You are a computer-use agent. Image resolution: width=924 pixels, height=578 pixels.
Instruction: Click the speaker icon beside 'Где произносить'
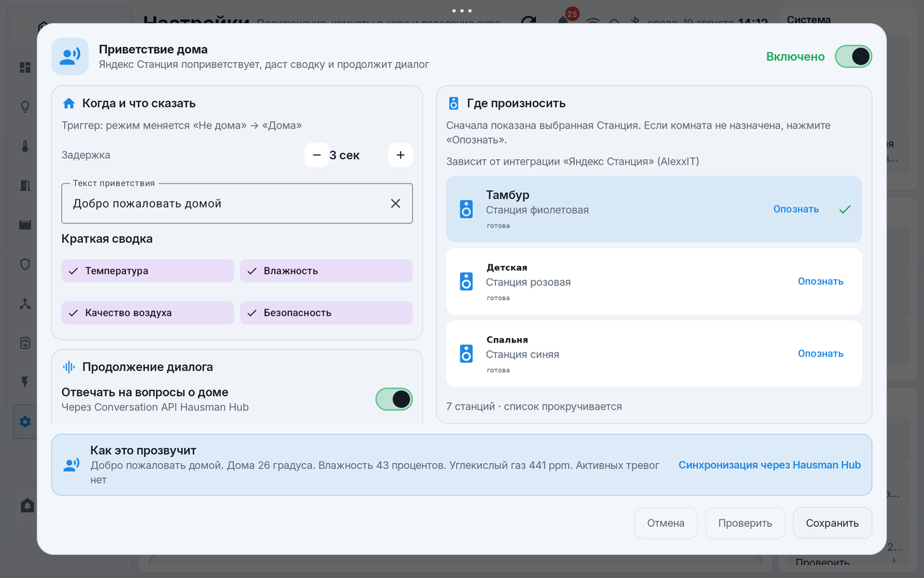click(453, 103)
